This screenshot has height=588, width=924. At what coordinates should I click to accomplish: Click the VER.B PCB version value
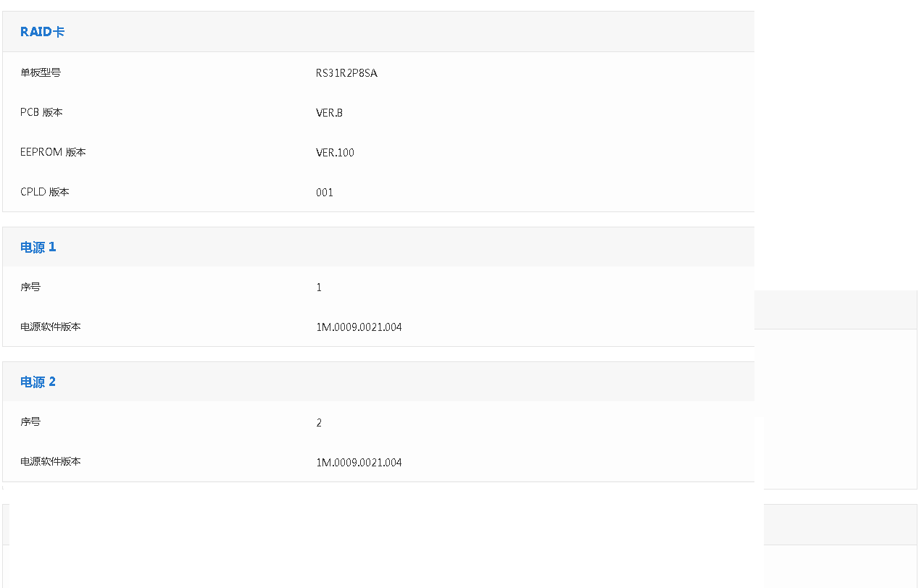click(329, 113)
